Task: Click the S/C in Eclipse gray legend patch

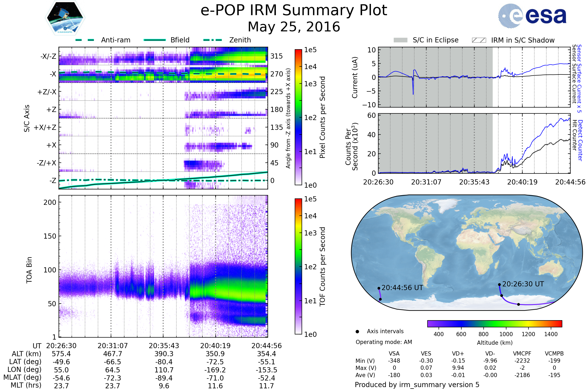Action: click(x=400, y=40)
